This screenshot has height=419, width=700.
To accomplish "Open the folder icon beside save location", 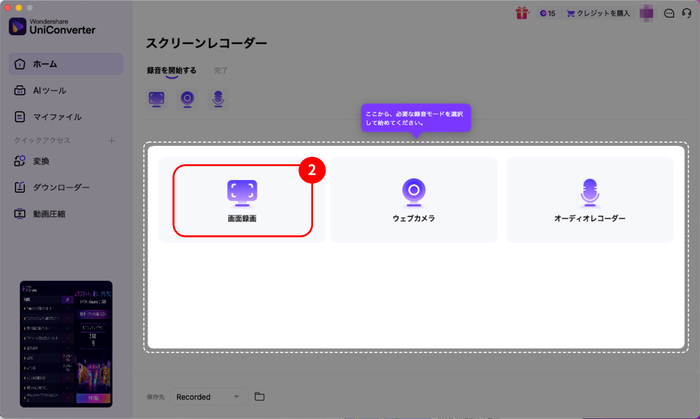I will (259, 397).
